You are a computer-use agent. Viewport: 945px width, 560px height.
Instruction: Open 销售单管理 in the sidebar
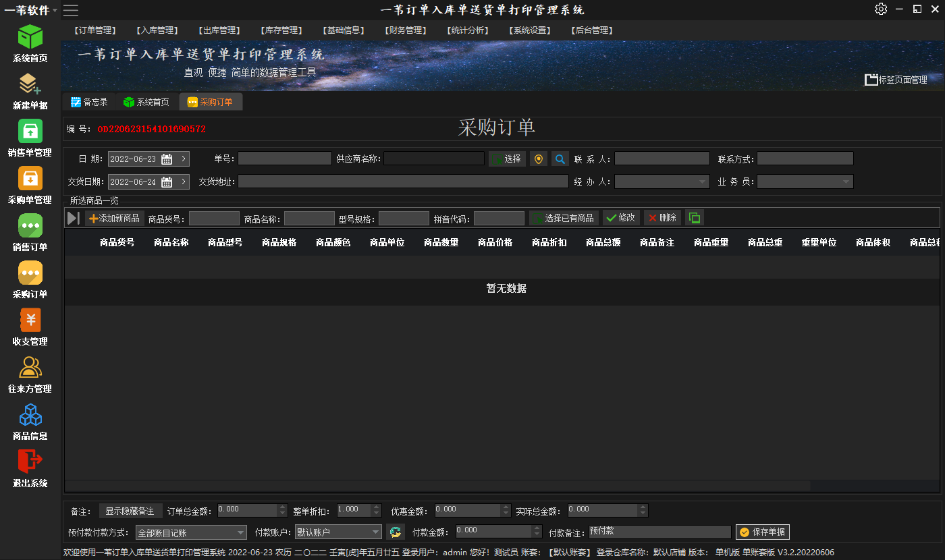click(30, 138)
